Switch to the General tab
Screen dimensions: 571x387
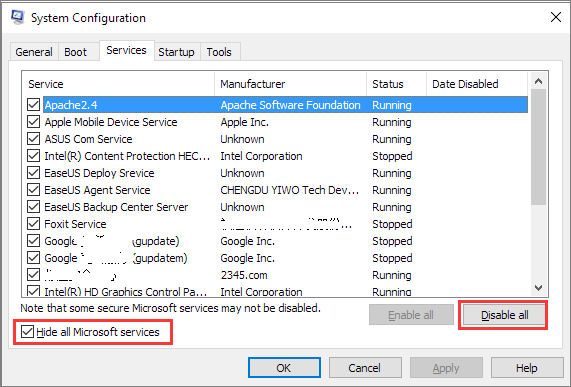[x=34, y=52]
